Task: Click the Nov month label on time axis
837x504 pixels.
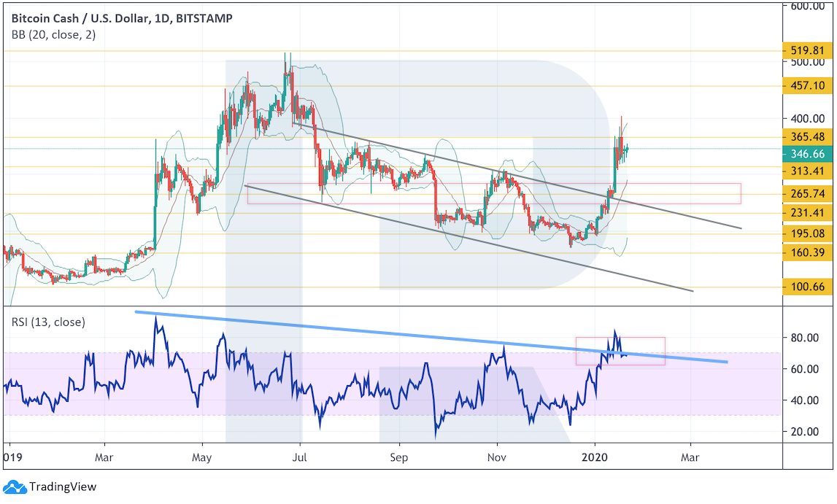Action: click(497, 457)
